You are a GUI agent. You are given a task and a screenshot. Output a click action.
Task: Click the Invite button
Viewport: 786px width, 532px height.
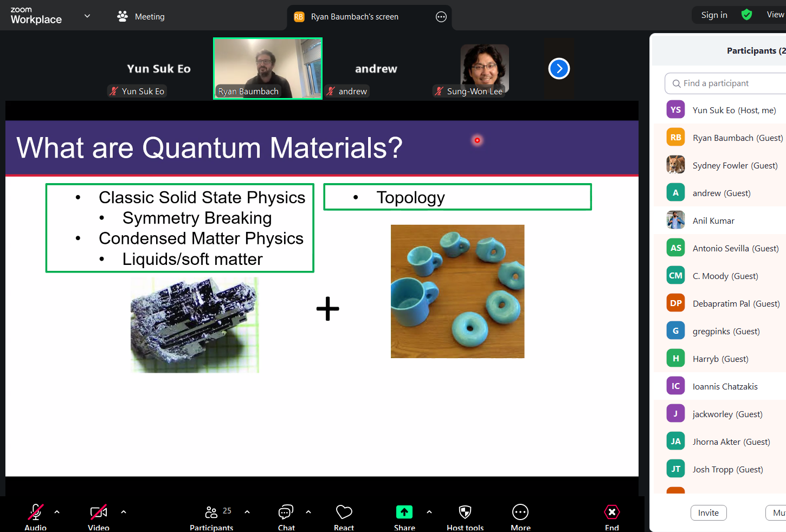tap(708, 512)
